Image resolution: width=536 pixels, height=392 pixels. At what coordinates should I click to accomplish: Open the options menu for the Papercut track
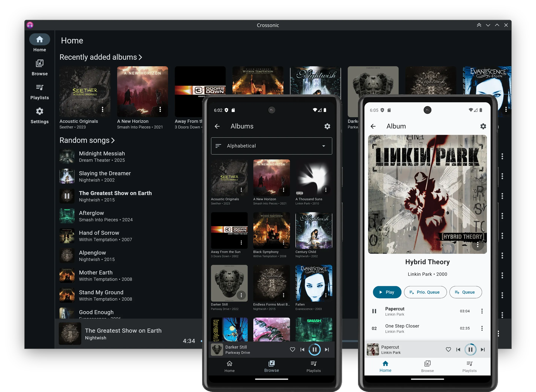(482, 311)
